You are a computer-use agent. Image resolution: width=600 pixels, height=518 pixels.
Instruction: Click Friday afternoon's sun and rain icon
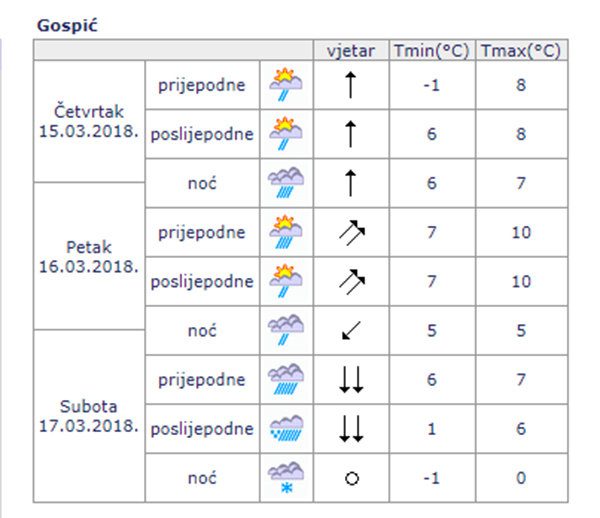point(286,282)
